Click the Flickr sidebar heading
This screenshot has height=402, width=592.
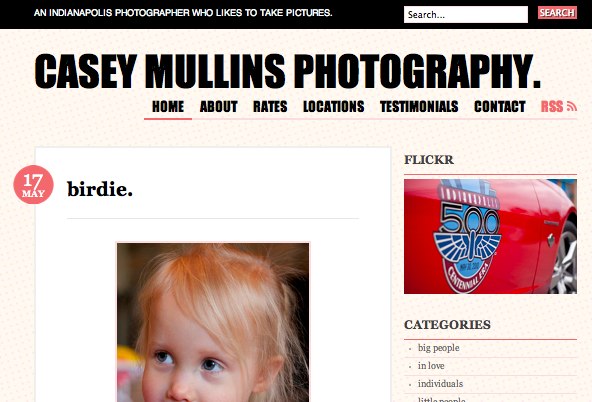point(429,160)
